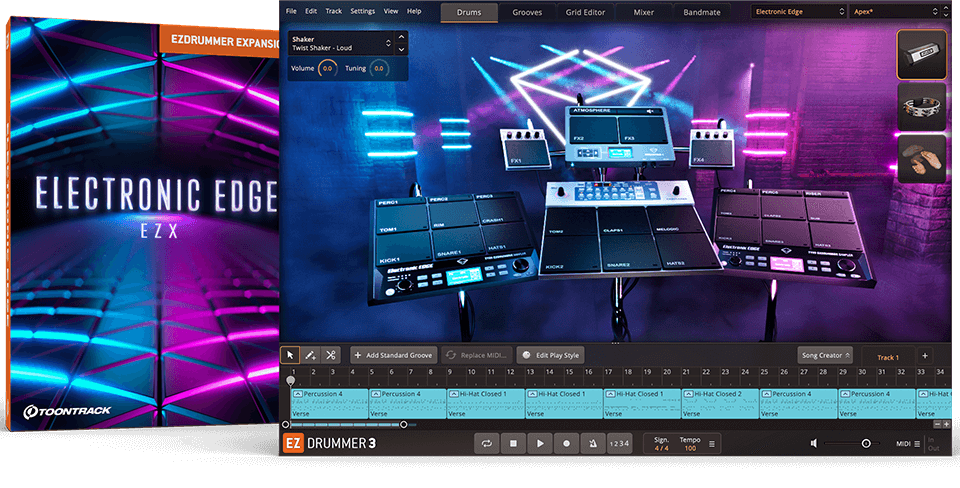Select the scissors cut tool
Viewport: 960px width, 488px height.
(331, 355)
